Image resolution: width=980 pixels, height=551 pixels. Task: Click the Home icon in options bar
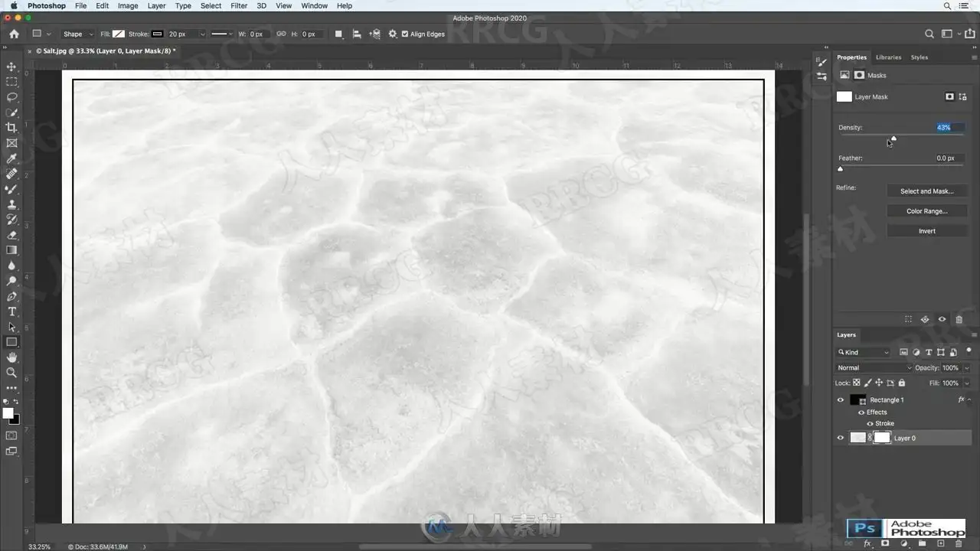coord(14,34)
